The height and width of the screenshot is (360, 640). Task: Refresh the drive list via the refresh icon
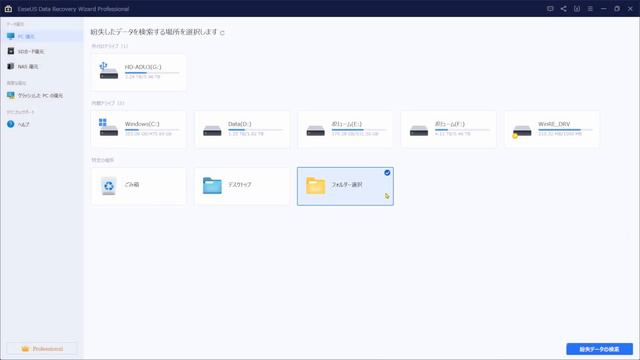[x=222, y=33]
